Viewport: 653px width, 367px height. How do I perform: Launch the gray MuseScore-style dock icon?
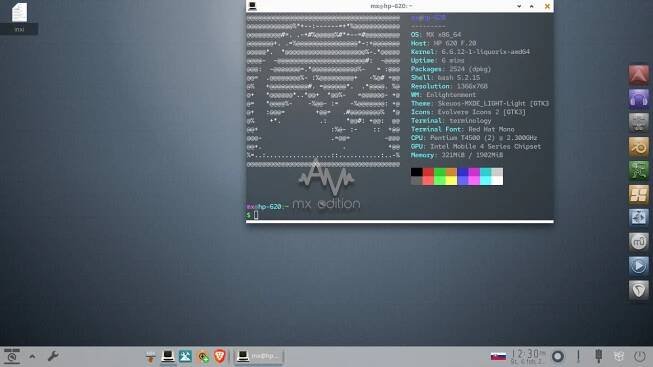638,242
